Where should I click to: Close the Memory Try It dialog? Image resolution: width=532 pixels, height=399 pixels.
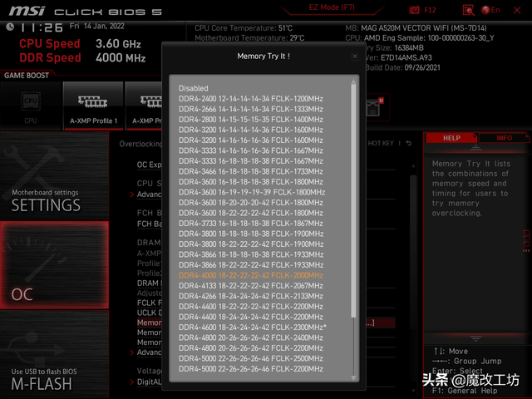[x=355, y=57]
